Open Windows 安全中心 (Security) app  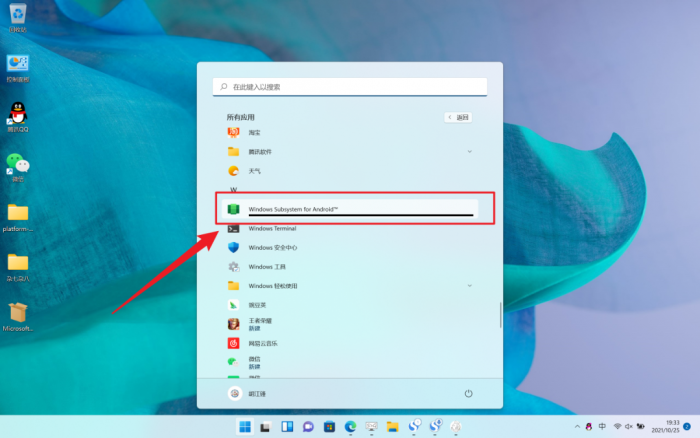(x=272, y=247)
